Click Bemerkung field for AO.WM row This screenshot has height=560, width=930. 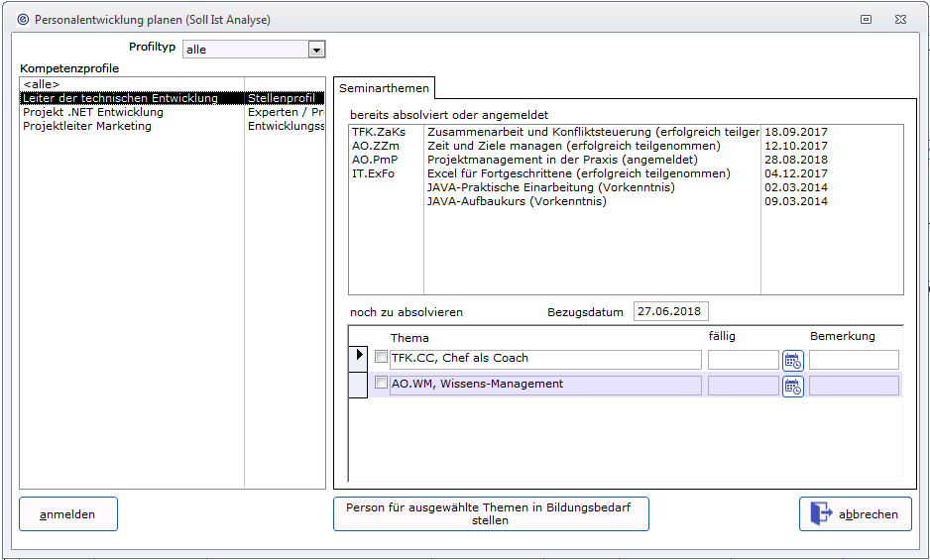click(854, 386)
